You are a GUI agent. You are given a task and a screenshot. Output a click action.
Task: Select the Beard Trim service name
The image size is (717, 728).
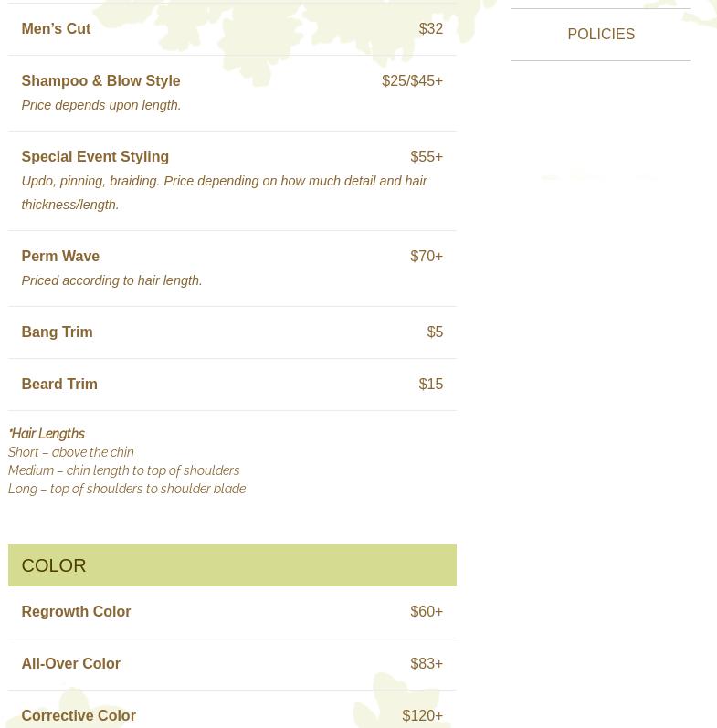(59, 385)
